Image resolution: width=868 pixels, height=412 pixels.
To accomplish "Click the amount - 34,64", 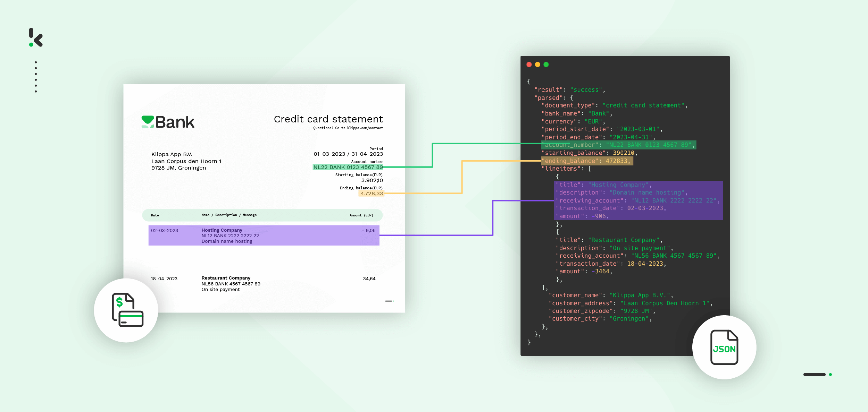I will pyautogui.click(x=367, y=279).
